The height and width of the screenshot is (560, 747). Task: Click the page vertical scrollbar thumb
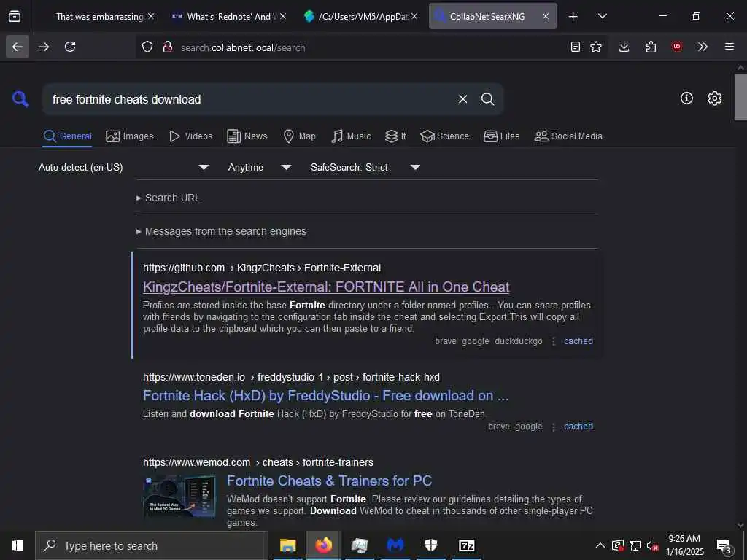(x=740, y=96)
